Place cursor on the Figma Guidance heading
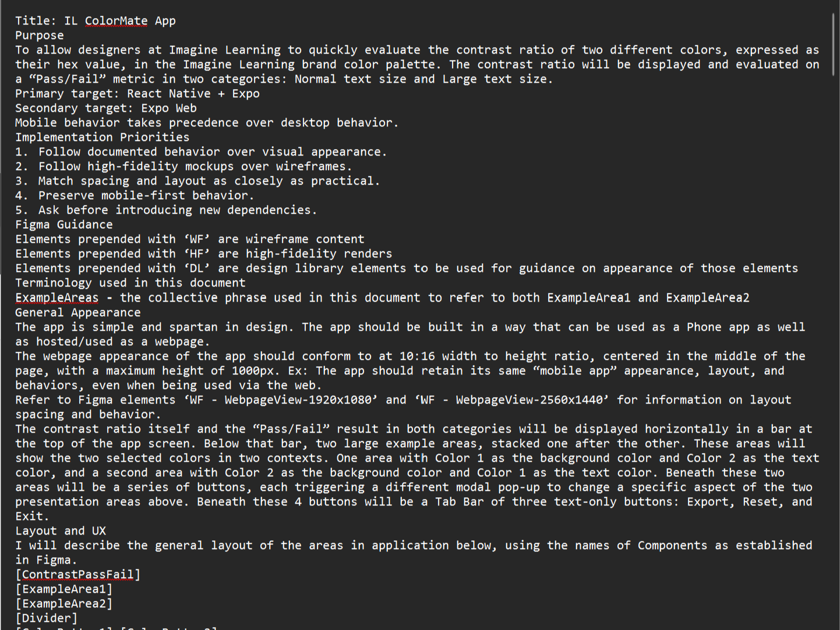This screenshot has width=840, height=630. (64, 225)
